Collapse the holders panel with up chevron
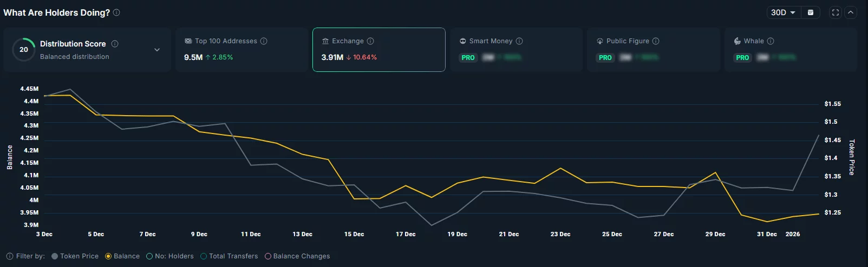 tap(850, 12)
